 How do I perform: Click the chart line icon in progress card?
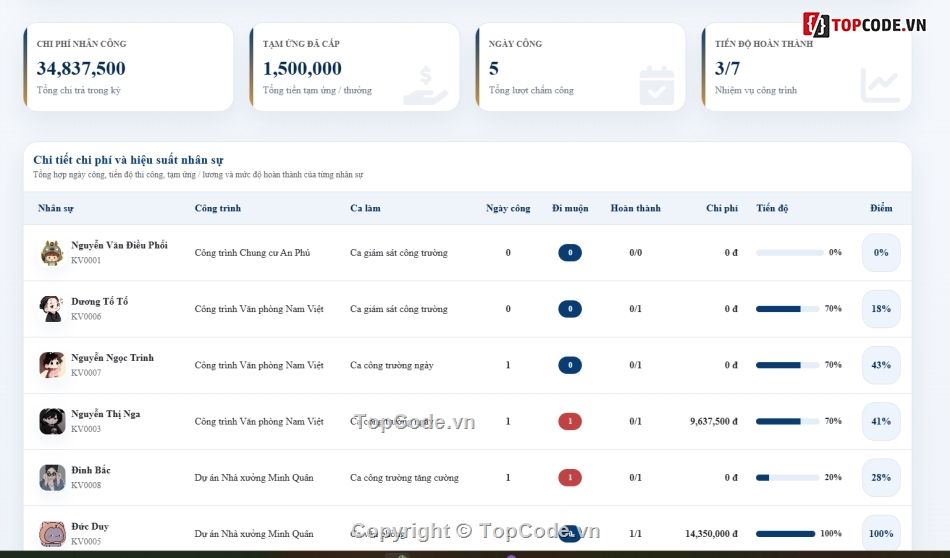[880, 85]
